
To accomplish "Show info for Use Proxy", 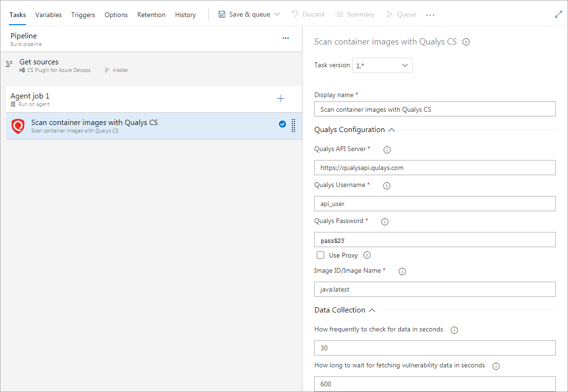I will [x=367, y=255].
